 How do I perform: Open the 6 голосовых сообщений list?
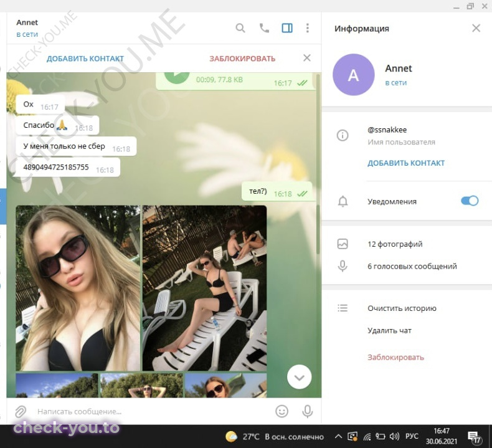412,266
